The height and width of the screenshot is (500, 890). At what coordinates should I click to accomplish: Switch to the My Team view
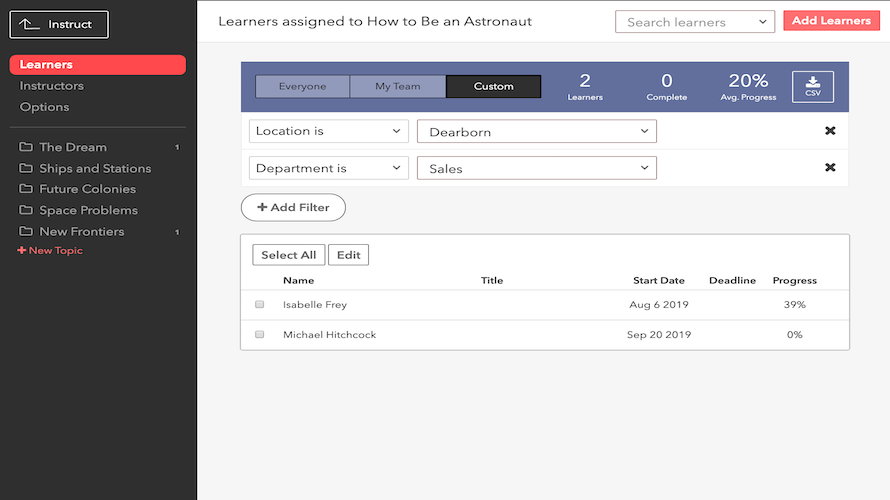397,87
